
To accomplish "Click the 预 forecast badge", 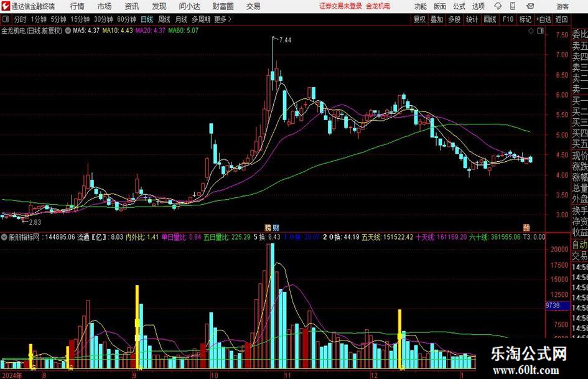I will (x=526, y=227).
